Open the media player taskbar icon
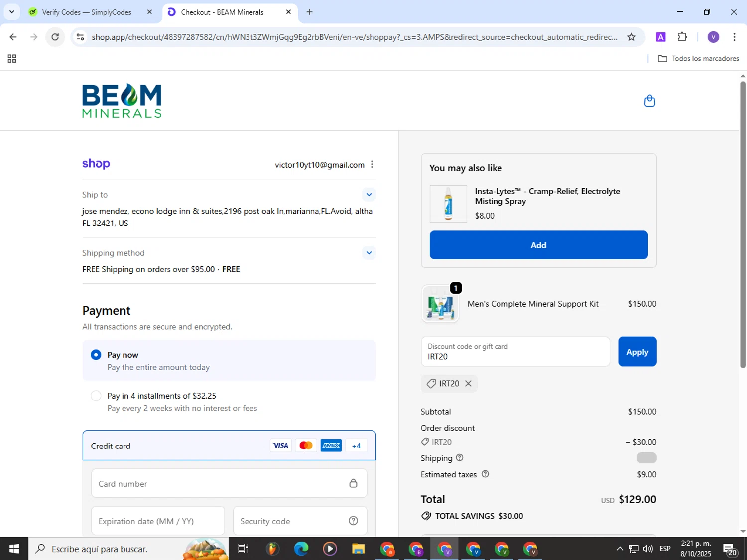This screenshot has width=747, height=560. pyautogui.click(x=330, y=549)
